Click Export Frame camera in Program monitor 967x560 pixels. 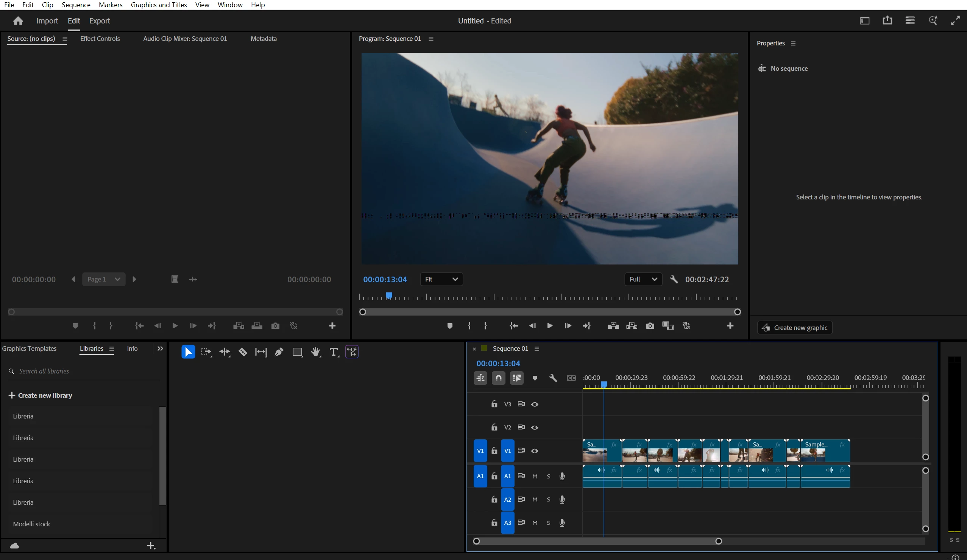click(650, 326)
